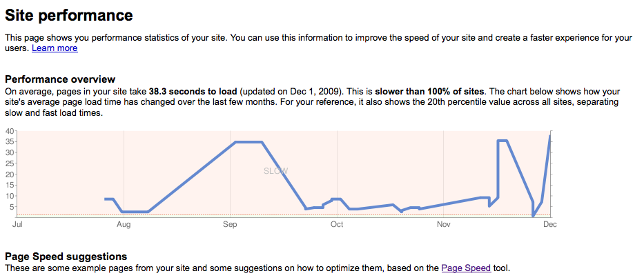Select the Aug marker on the time axis
This screenshot has height=280, width=644.
click(x=124, y=225)
